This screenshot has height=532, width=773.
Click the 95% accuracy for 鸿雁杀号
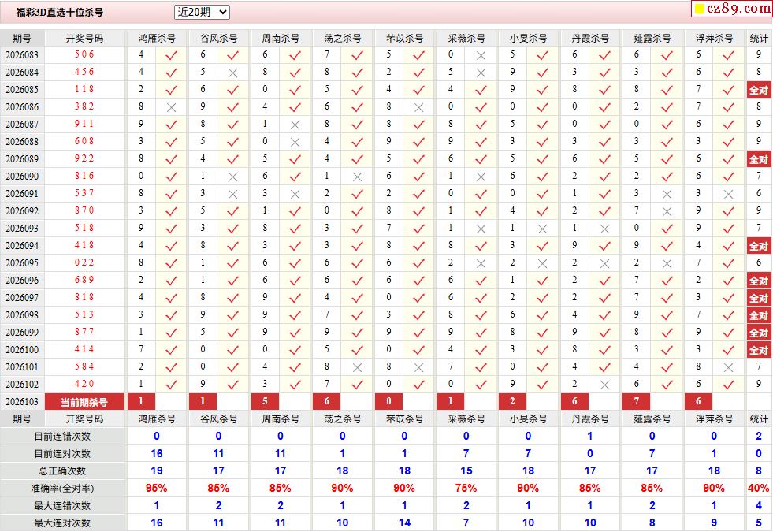tap(157, 489)
